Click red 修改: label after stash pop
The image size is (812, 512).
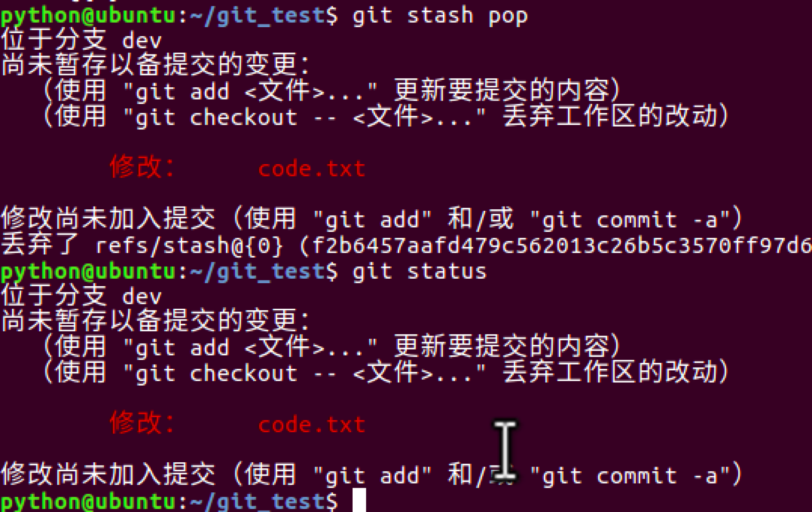tap(142, 167)
